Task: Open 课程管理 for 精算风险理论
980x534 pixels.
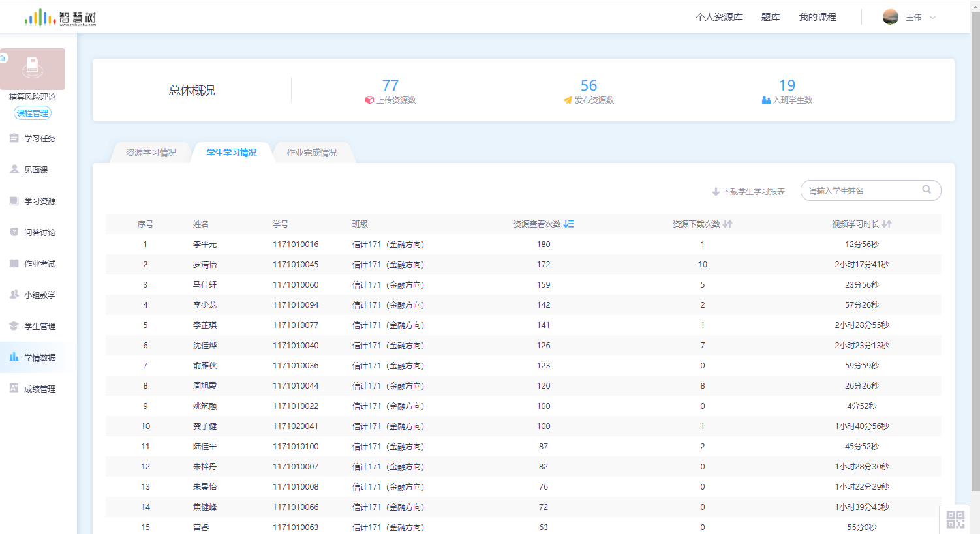Action: [32, 112]
